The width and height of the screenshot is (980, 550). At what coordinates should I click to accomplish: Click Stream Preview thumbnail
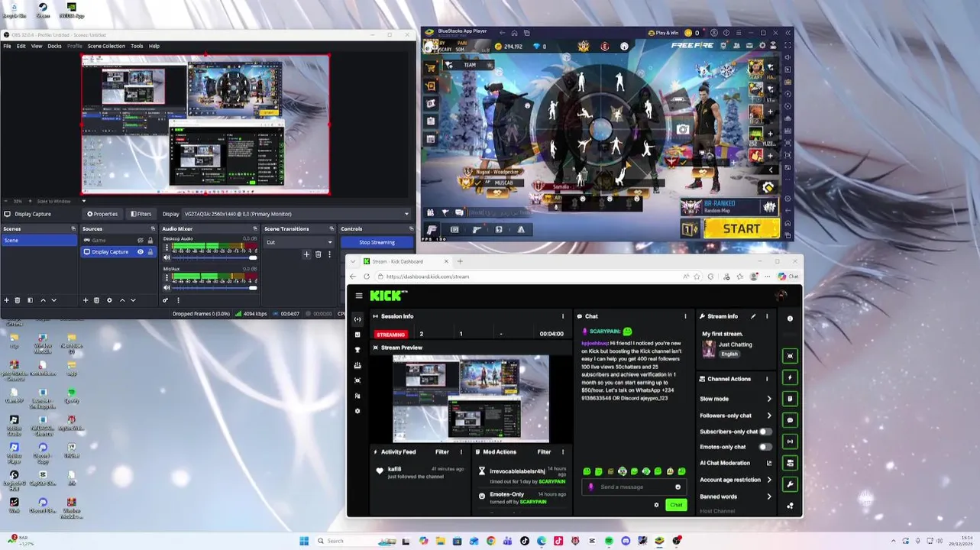pyautogui.click(x=471, y=398)
